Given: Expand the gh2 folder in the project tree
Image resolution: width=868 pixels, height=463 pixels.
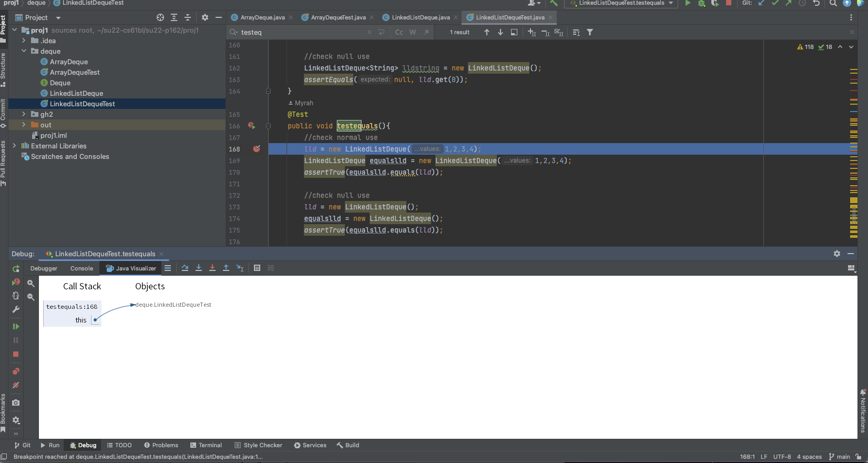Looking at the screenshot, I should pos(24,114).
